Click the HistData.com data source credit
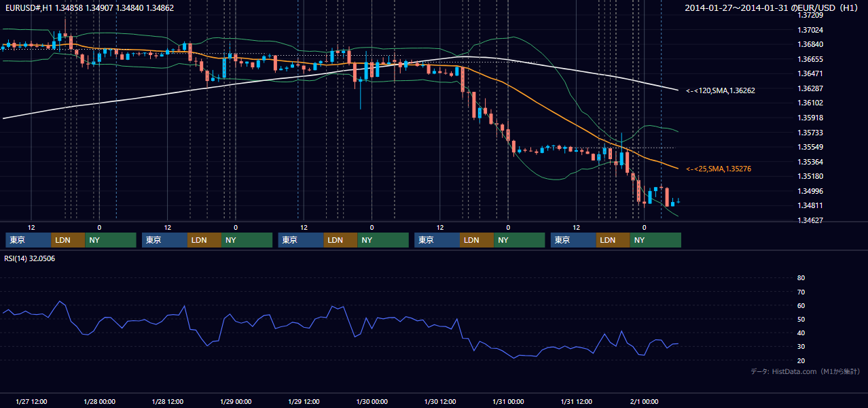Viewport: 868px width, 408px height. click(x=806, y=372)
